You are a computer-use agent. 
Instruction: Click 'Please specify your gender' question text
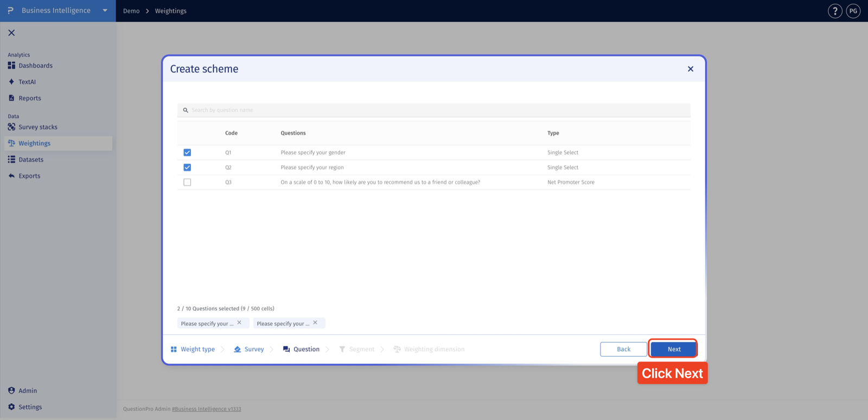[x=313, y=152]
